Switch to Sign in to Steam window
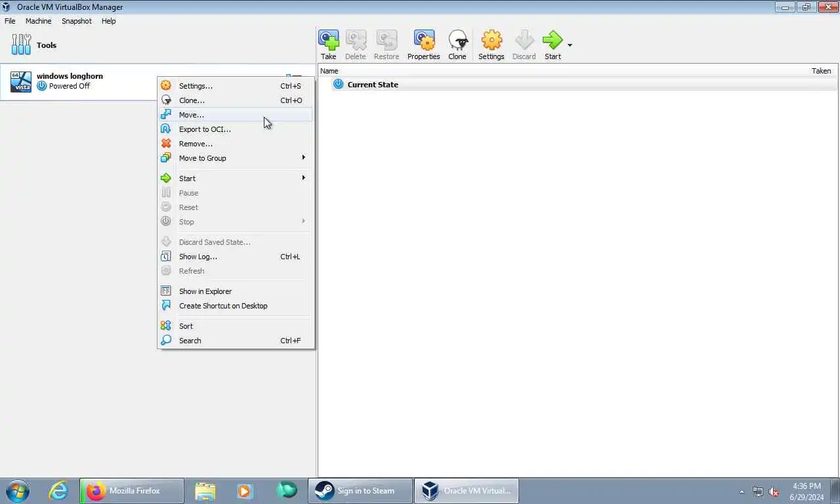The image size is (840, 504). click(x=360, y=490)
